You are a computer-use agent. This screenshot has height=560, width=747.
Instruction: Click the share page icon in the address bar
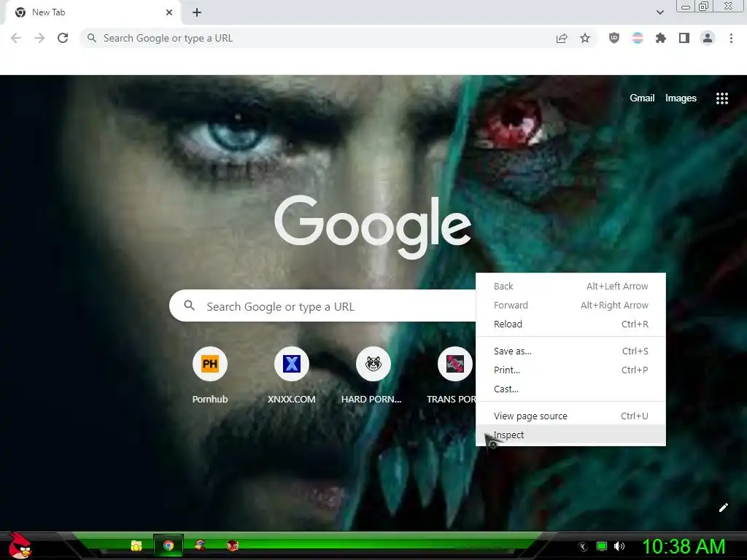click(562, 38)
